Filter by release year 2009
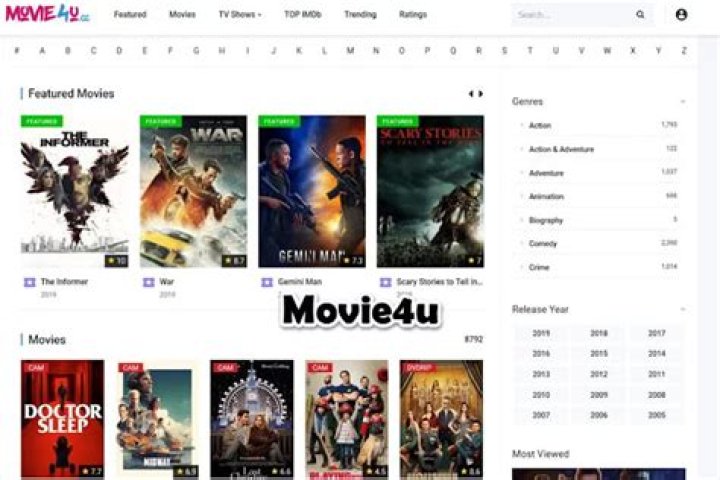 pyautogui.click(x=599, y=395)
